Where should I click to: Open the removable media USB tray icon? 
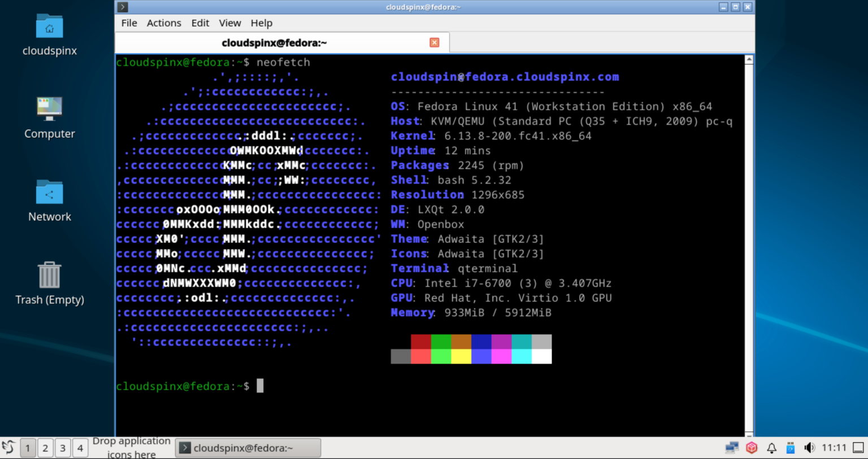(x=790, y=448)
